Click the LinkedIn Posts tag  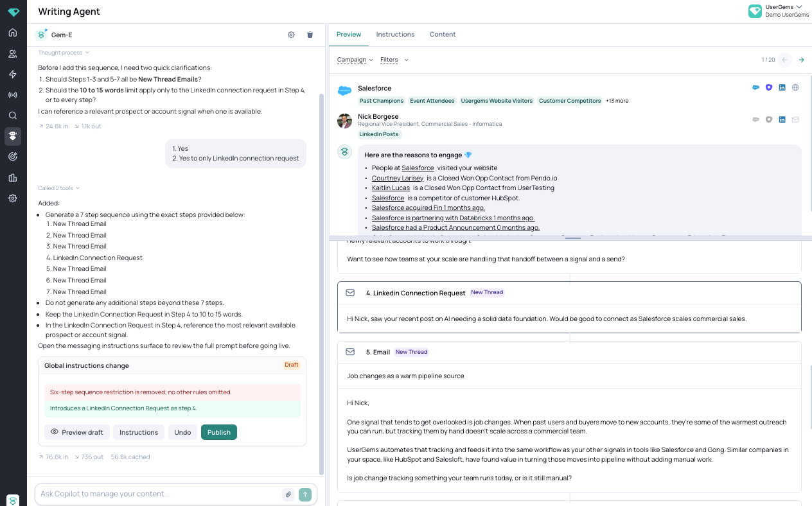tap(379, 134)
